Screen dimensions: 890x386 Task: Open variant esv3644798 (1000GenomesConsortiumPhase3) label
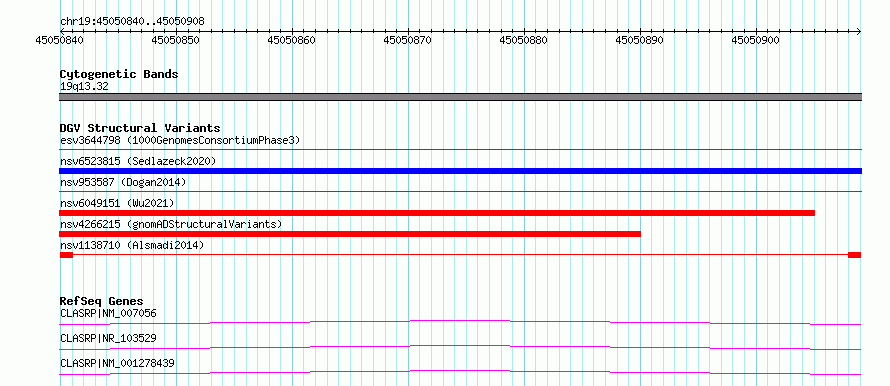[x=180, y=140]
